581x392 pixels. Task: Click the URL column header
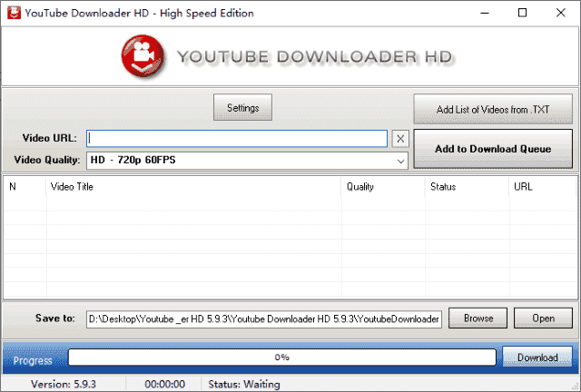point(543,187)
